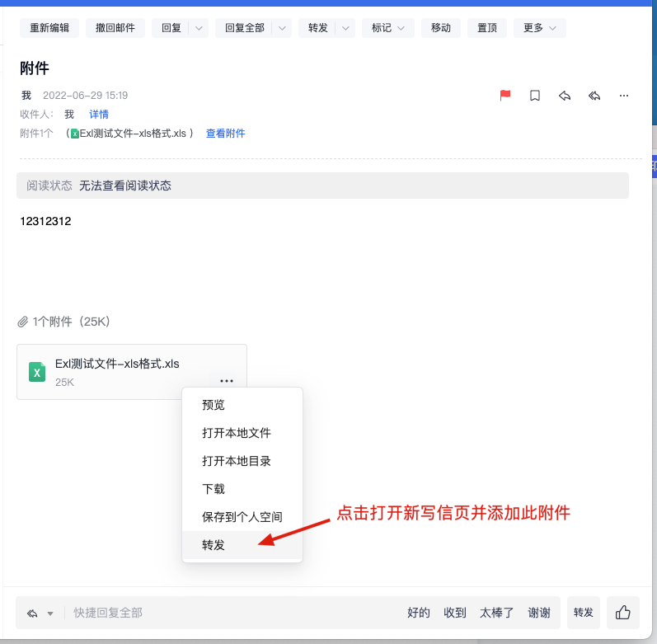657x644 pixels.
Task: Click the reply-all double arrow icon
Action: 594,96
